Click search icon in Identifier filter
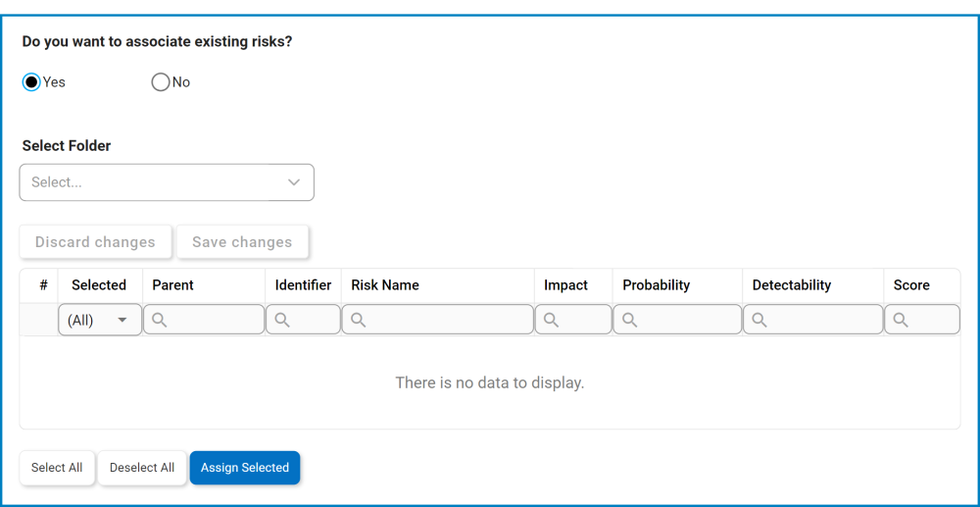 [x=282, y=320]
